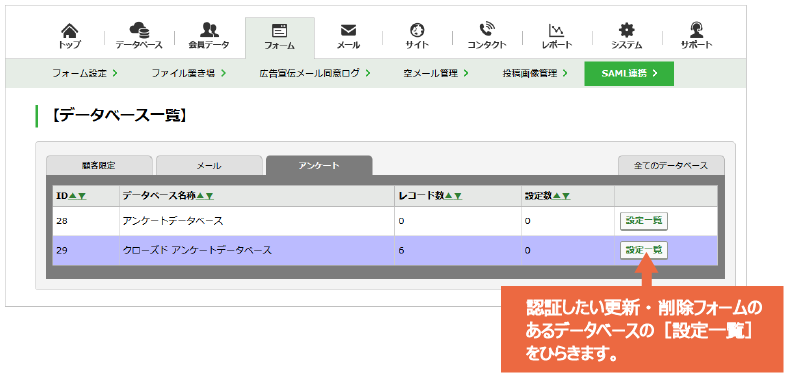This screenshot has width=800, height=381.
Task: Select the フォーム icon tab
Action: point(280,37)
